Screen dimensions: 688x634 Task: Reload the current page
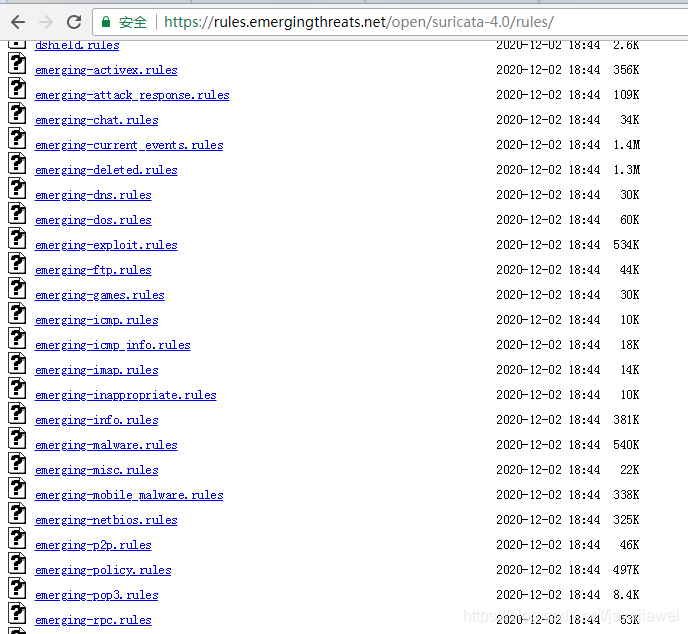(x=74, y=21)
